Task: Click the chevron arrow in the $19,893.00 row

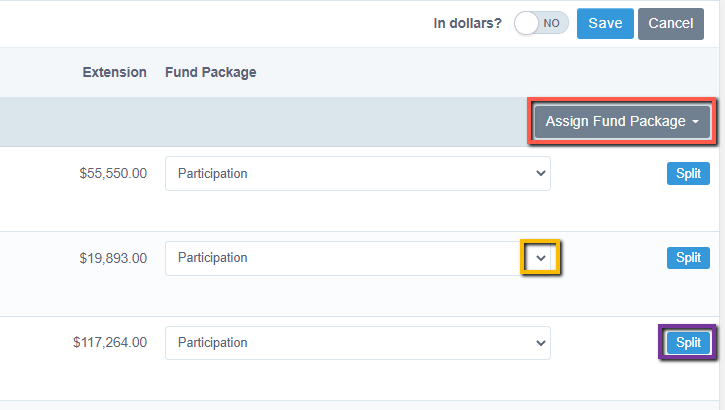Action: tap(540, 258)
